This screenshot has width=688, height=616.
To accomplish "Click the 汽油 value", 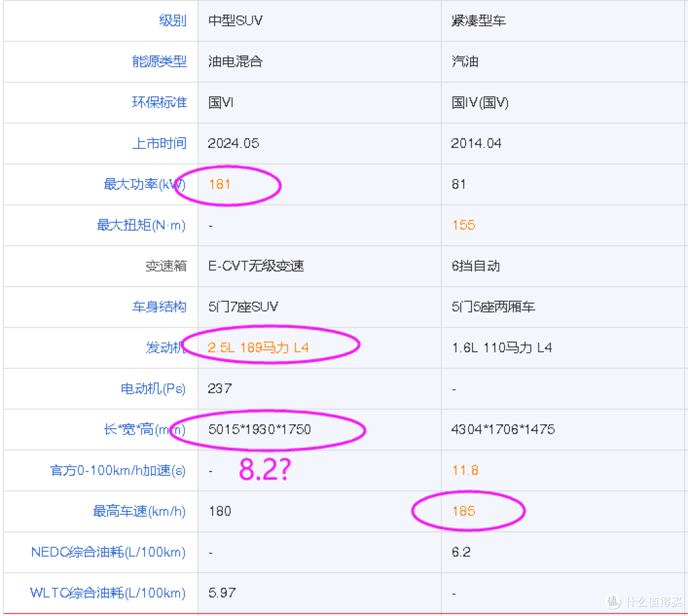I will (x=464, y=61).
